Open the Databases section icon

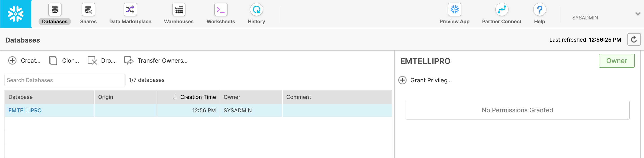click(55, 9)
